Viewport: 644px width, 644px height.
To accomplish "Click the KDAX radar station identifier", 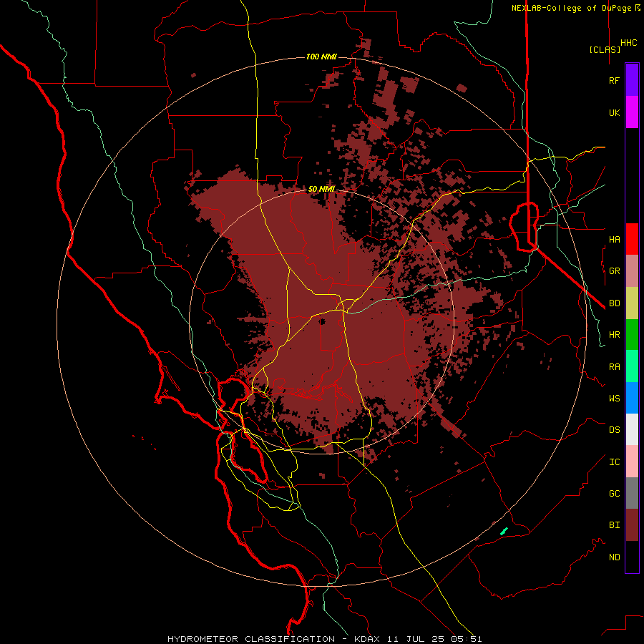I will click(367, 639).
